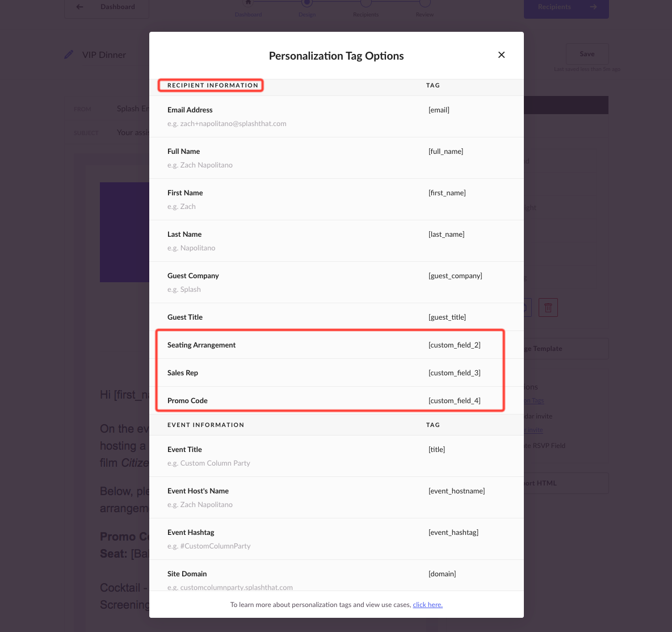Click the VIP Dinner email title

[x=104, y=55]
